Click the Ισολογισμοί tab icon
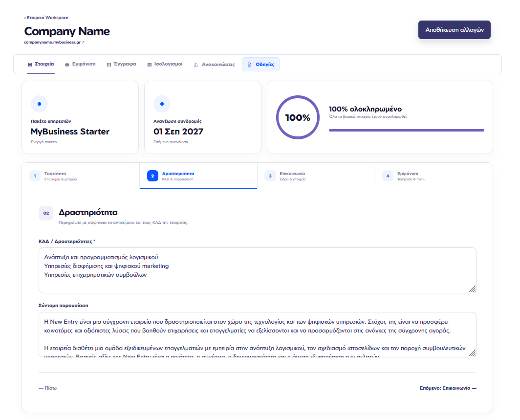 149,65
